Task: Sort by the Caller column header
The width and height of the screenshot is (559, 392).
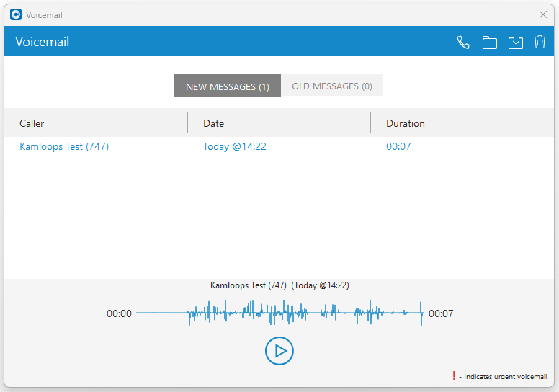Action: click(32, 123)
